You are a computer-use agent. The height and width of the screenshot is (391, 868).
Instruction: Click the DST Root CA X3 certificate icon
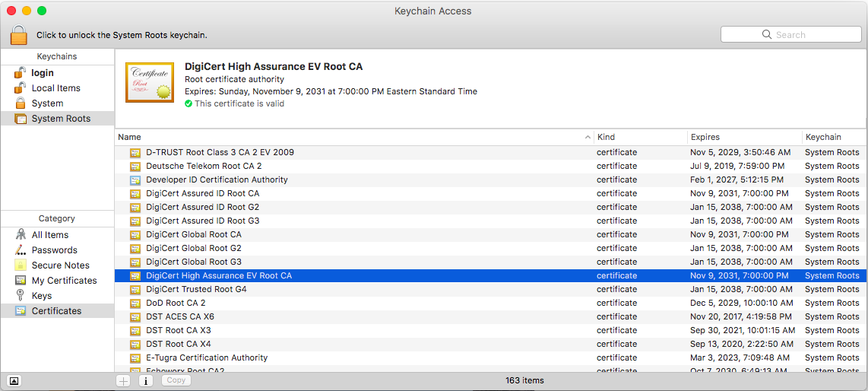coord(135,331)
